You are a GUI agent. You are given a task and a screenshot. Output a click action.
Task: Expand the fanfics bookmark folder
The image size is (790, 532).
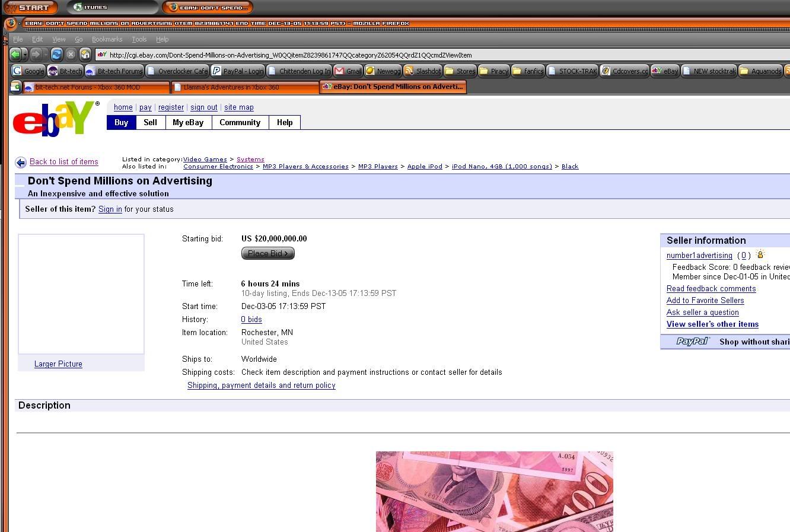point(528,71)
